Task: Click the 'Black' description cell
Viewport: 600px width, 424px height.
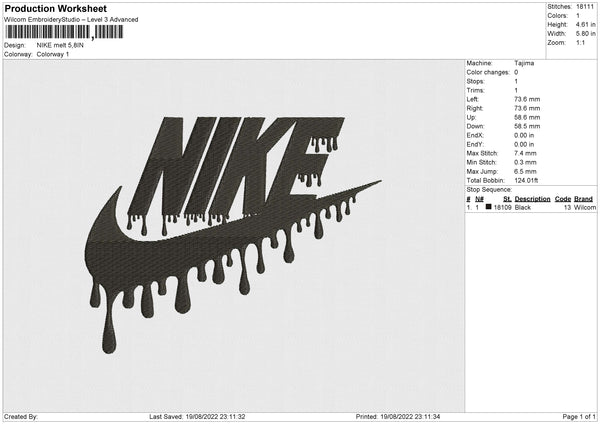Action: tap(523, 207)
